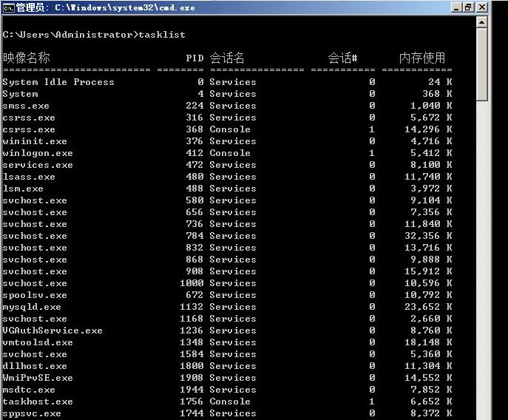Image resolution: width=508 pixels, height=420 pixels.
Task: Click PID 1756 of taskhost.exe
Action: click(x=192, y=402)
